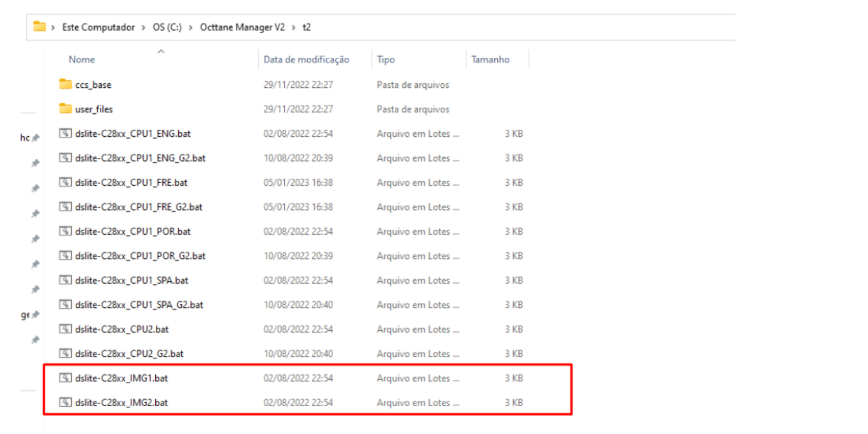868x434 pixels.
Task: Select the dslite-C28xx_IMG2.bat batch file icon
Action: pyautogui.click(x=65, y=402)
